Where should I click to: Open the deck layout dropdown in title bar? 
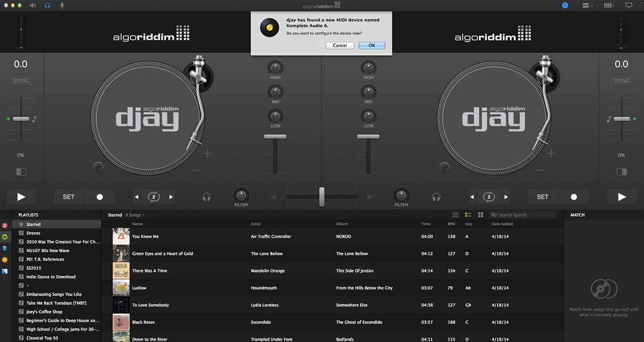click(588, 5)
